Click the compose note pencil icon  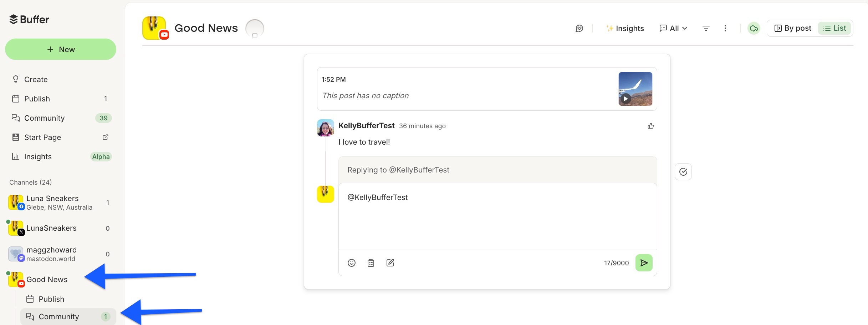pyautogui.click(x=390, y=262)
